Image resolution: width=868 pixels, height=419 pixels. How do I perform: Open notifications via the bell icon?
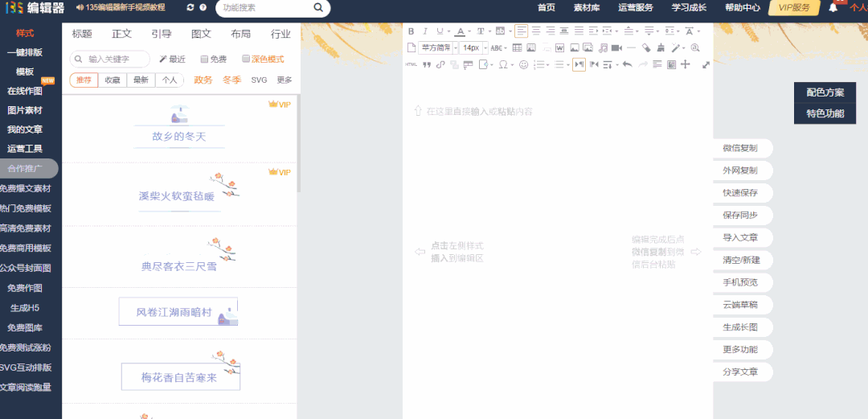[x=833, y=8]
